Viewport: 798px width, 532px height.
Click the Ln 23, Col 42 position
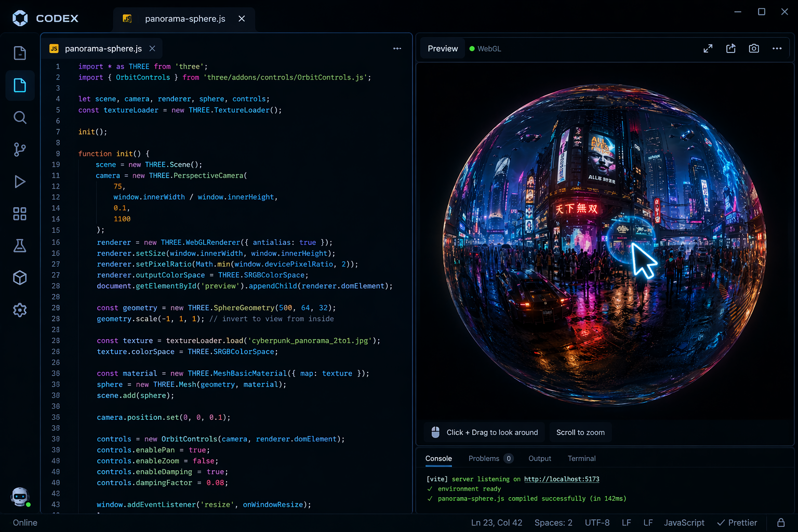pyautogui.click(x=497, y=523)
